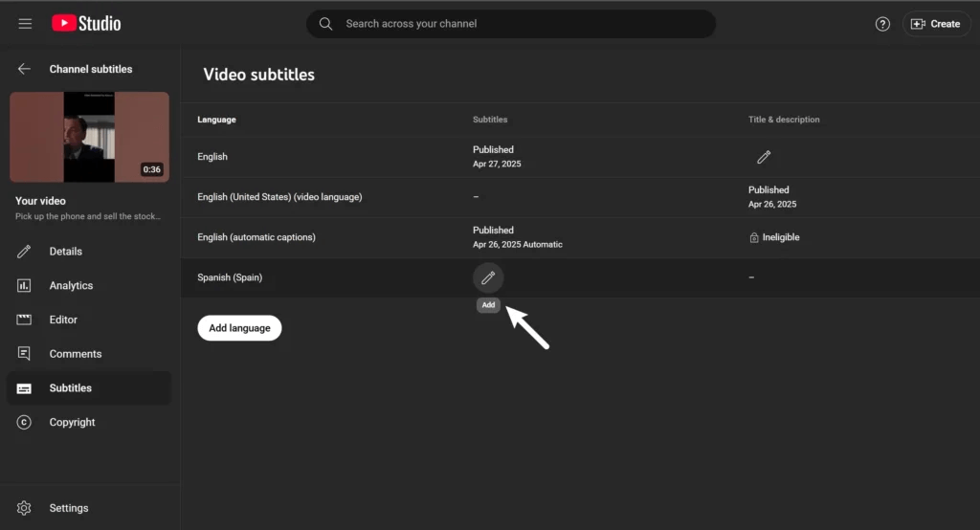
Task: Click the Ineligible lock icon
Action: (754, 237)
